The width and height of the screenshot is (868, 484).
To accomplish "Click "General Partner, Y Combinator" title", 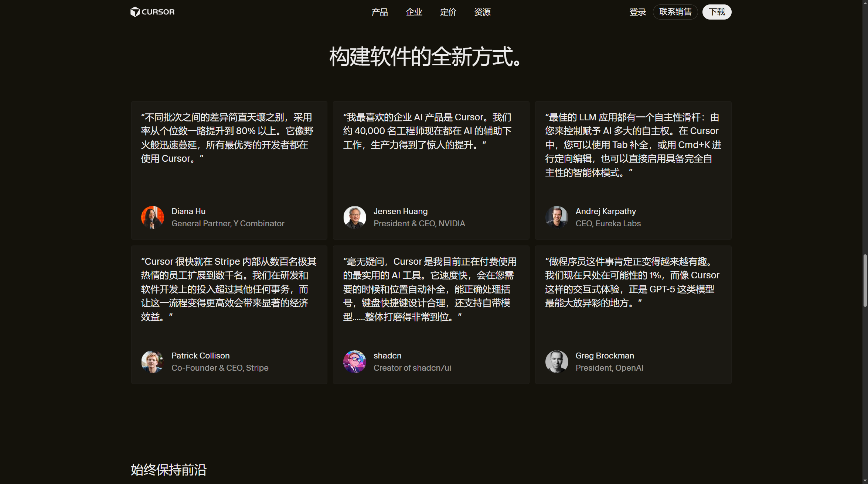I will [x=228, y=223].
